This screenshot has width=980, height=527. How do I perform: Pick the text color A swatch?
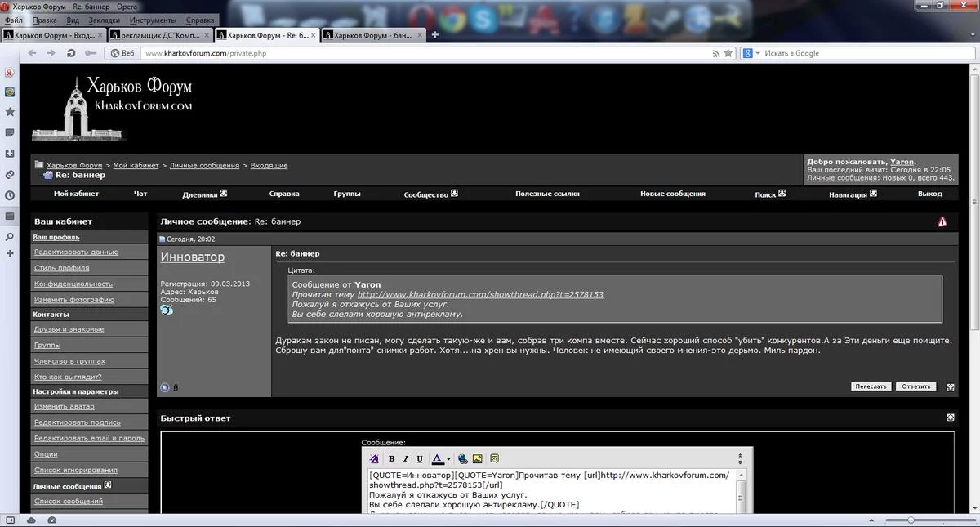(x=438, y=459)
